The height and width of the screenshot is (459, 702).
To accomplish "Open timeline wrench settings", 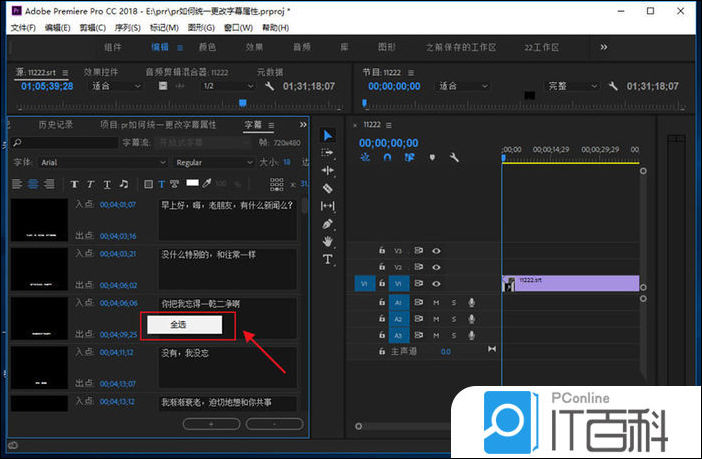I will click(x=455, y=158).
